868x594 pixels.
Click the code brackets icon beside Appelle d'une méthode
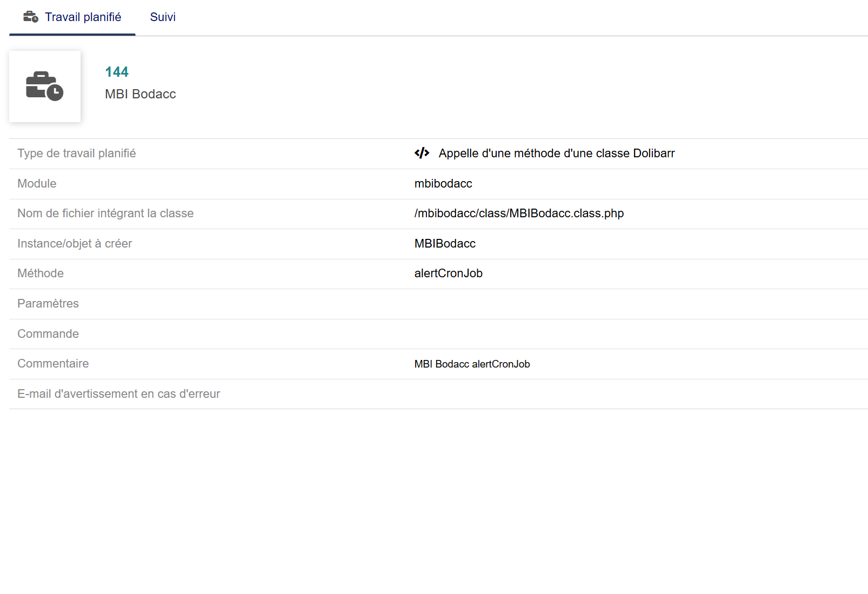coord(422,153)
